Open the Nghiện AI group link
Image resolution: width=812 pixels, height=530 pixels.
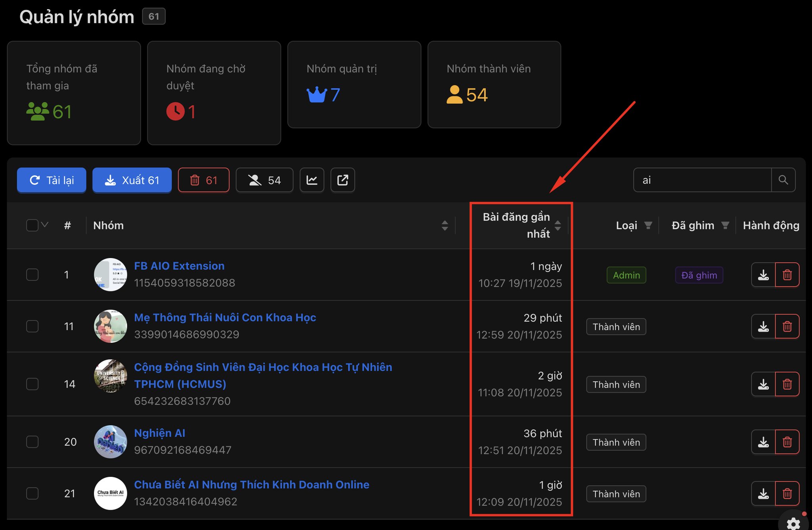click(160, 433)
